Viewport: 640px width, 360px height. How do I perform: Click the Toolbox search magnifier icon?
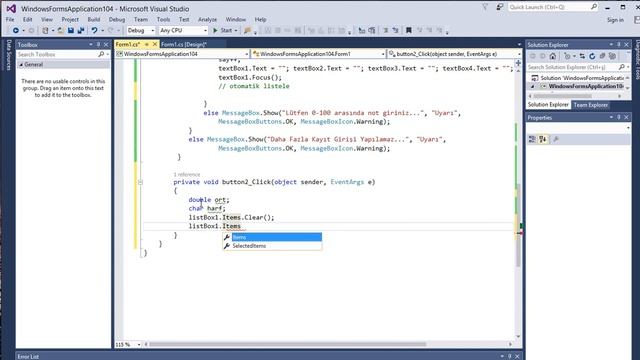[x=101, y=54]
